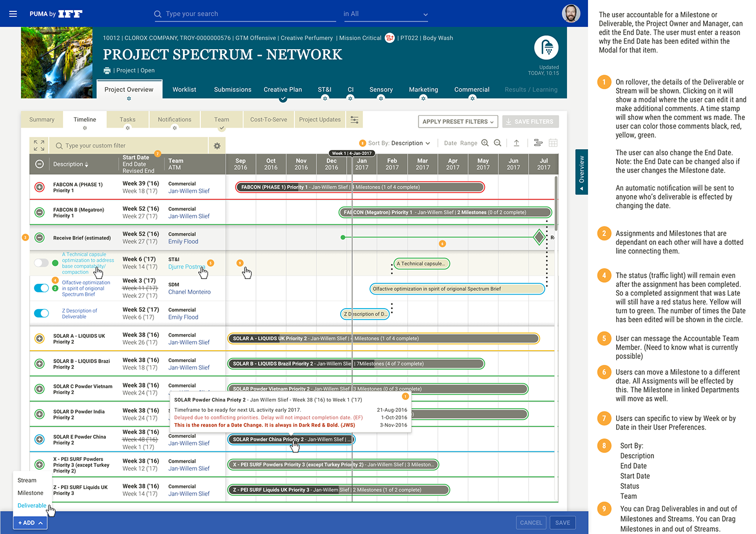
Task: Open Apply Preset Filters dropdown
Action: tap(457, 122)
